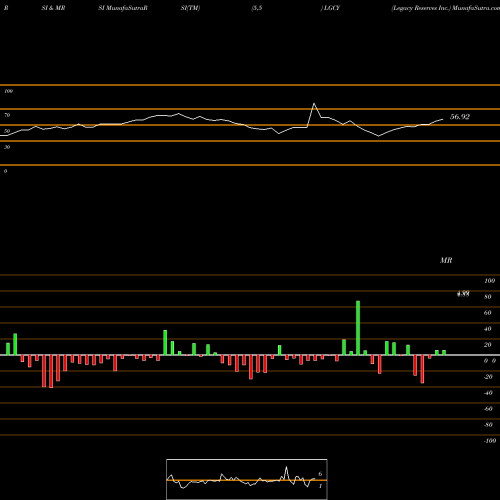This screenshot has width=500, height=500.
Task: Click the 30 level label on the RSI axis
Action: (x=7, y=147)
